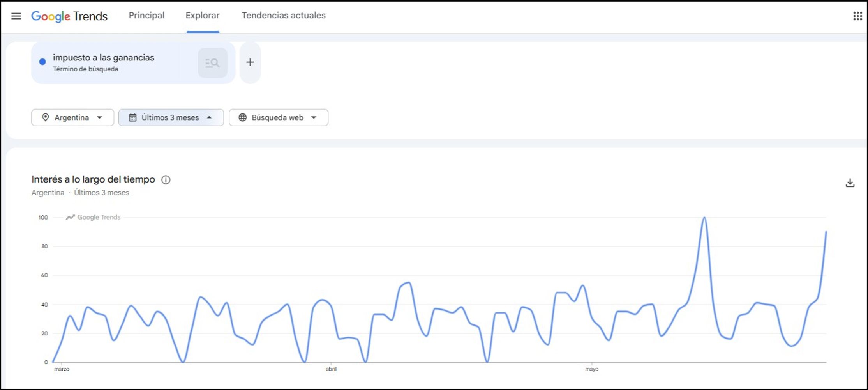
Task: Open the hamburger main menu
Action: coord(16,16)
